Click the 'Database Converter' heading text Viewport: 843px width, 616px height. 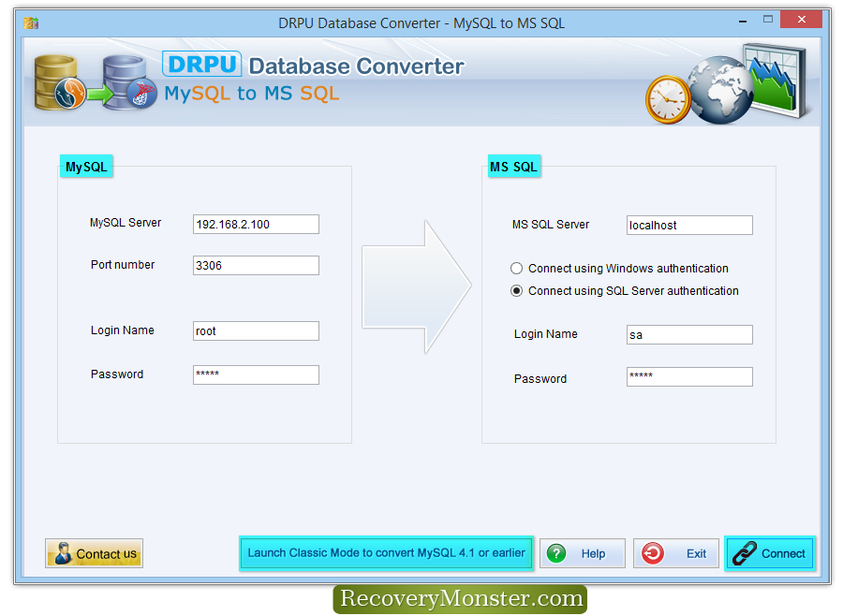click(x=356, y=66)
